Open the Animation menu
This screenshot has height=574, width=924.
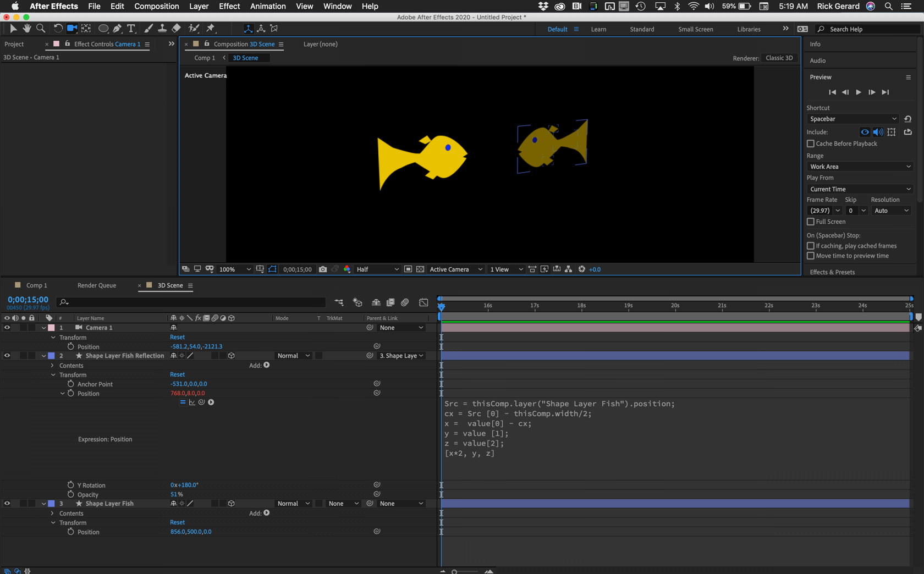click(268, 6)
